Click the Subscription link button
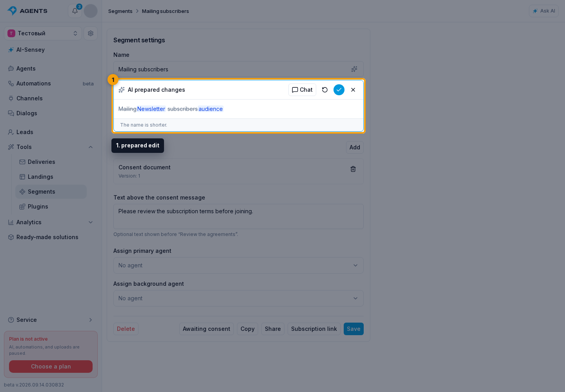 [x=314, y=329]
